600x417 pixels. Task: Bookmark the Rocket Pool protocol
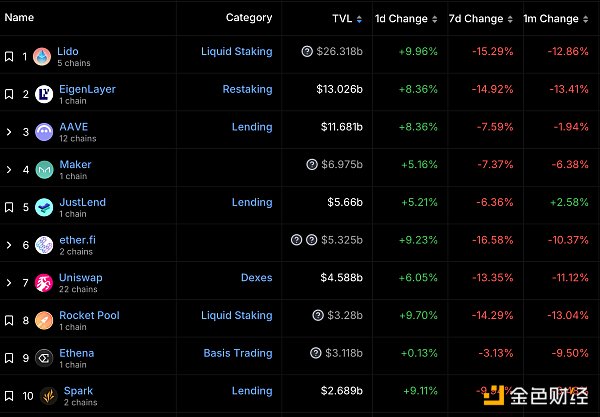(x=9, y=321)
